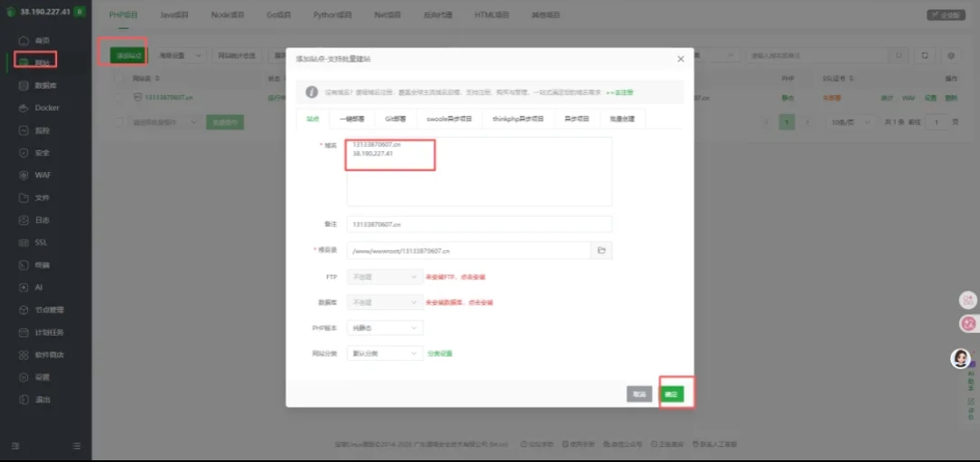Click the 网站统计总览 button
This screenshot has width=980, height=462.
tap(237, 55)
